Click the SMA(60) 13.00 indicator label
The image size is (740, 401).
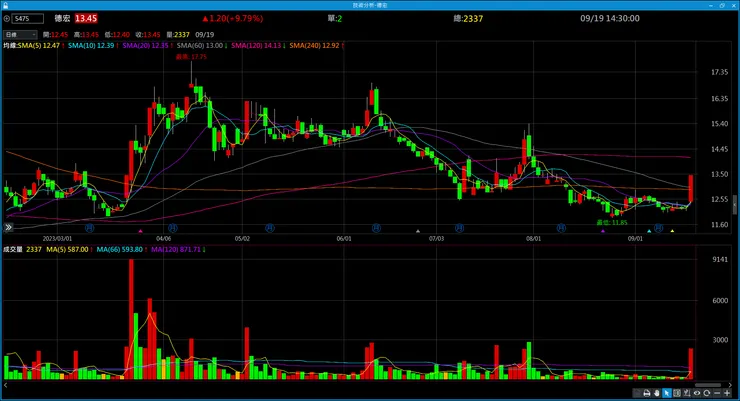point(200,46)
